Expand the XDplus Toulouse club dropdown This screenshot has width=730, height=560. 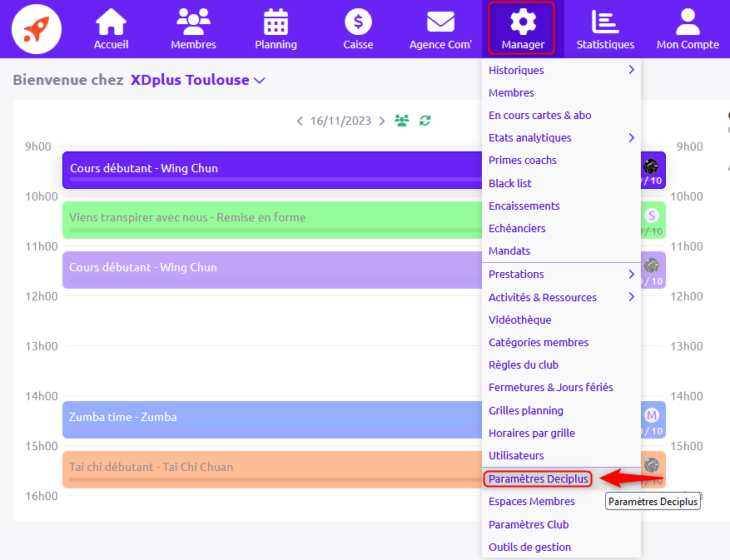(x=260, y=81)
